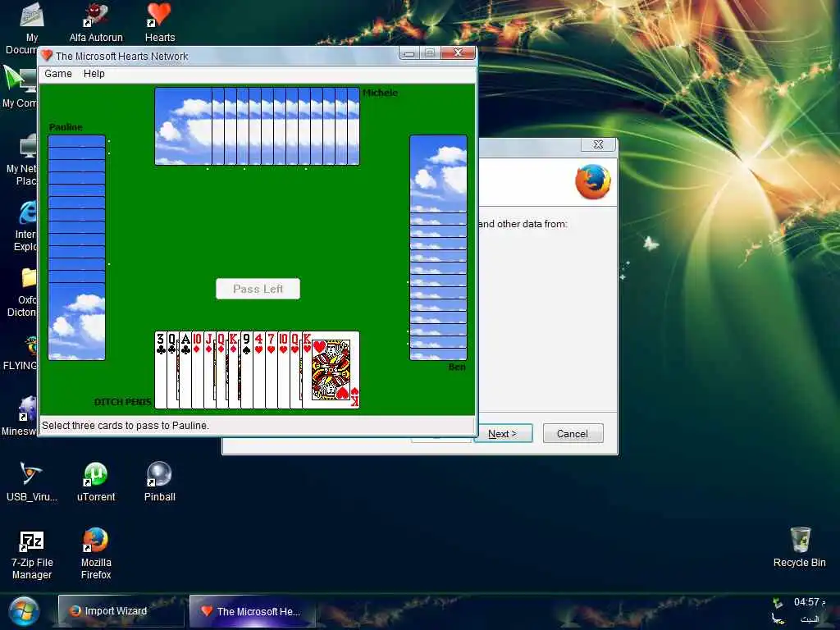Minimize the Hearts Network window
This screenshot has width=840, height=630.
point(409,53)
